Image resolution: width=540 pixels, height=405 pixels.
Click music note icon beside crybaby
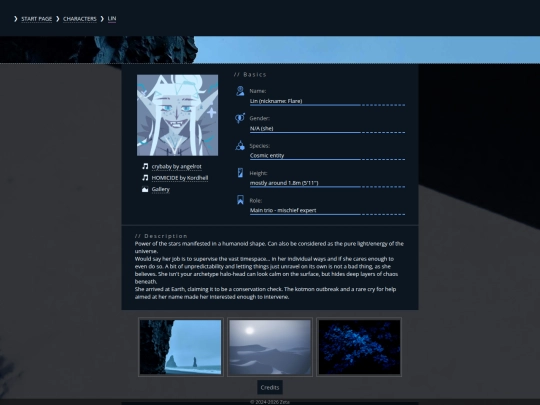coord(145,166)
